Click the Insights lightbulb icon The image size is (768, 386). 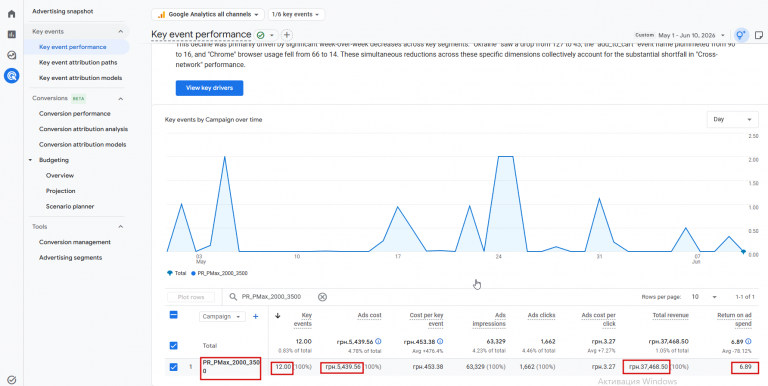(741, 35)
